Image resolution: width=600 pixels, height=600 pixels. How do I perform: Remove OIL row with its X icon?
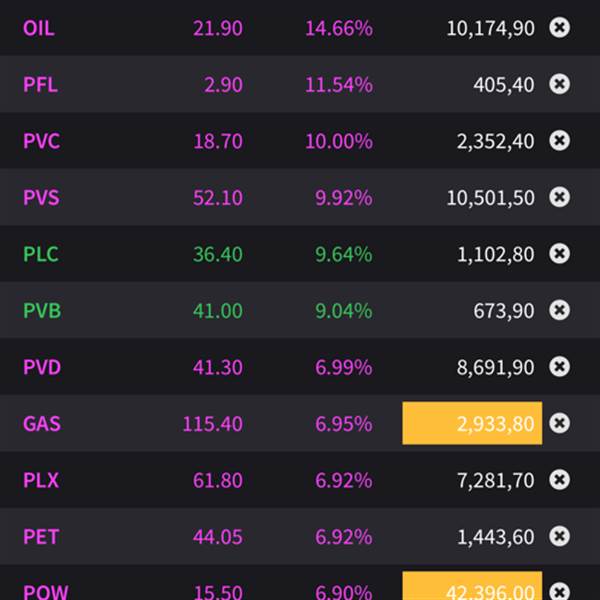(x=560, y=28)
